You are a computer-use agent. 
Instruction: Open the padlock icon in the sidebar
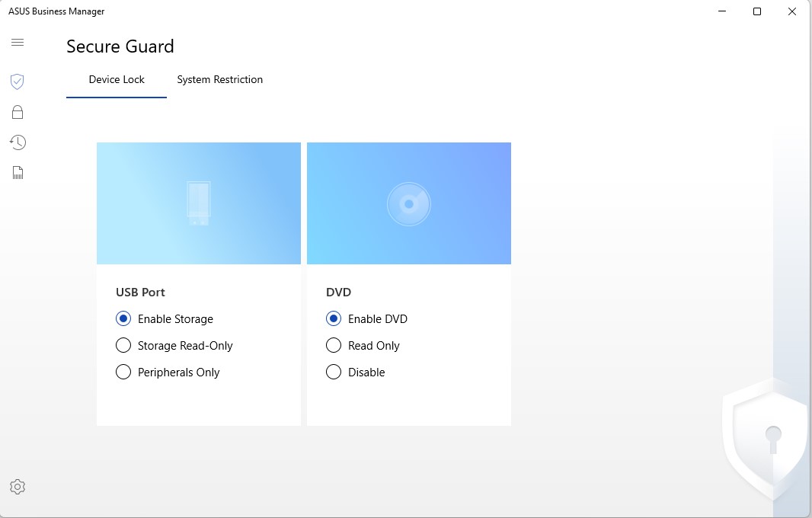click(18, 112)
